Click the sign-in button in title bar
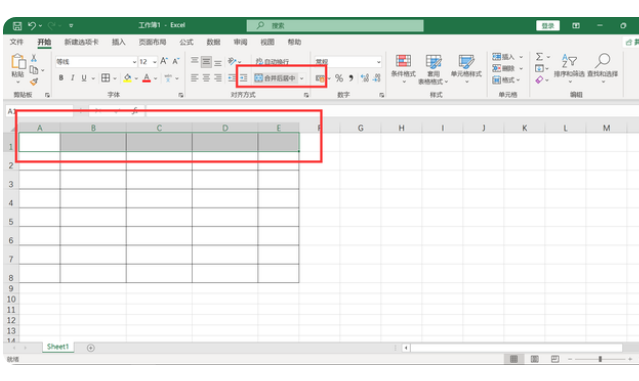This screenshot has width=639, height=381. [547, 26]
